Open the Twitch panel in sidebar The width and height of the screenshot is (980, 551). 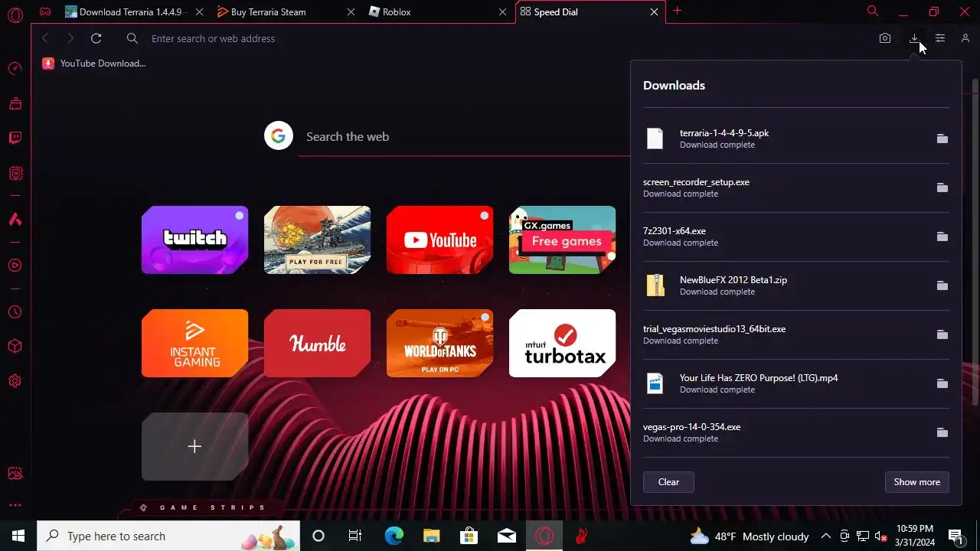tap(15, 139)
